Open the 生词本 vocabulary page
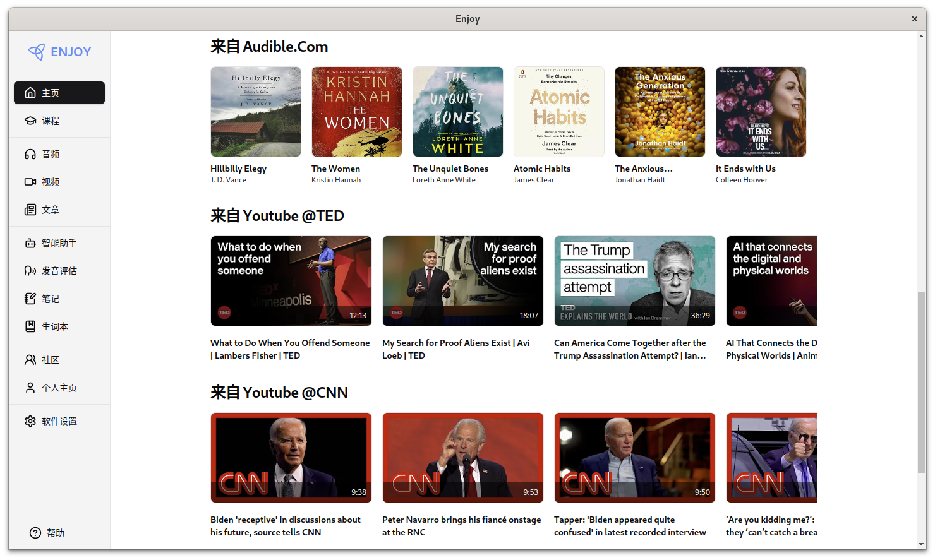The image size is (935, 560). pyautogui.click(x=59, y=326)
